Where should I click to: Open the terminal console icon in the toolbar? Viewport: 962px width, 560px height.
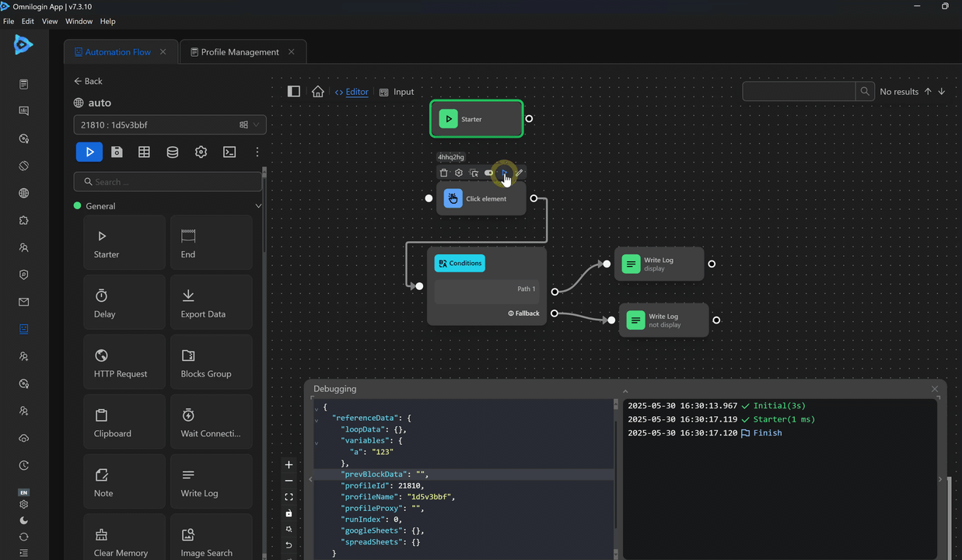pos(229,152)
